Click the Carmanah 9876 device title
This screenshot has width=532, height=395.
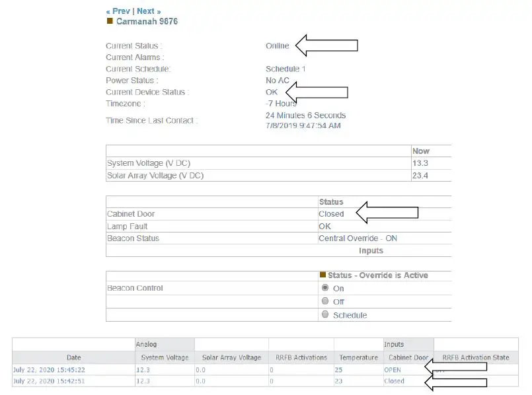point(147,22)
